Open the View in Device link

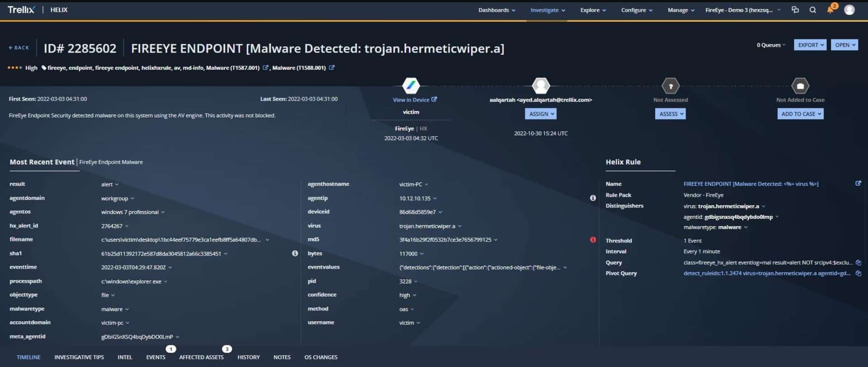coord(415,100)
